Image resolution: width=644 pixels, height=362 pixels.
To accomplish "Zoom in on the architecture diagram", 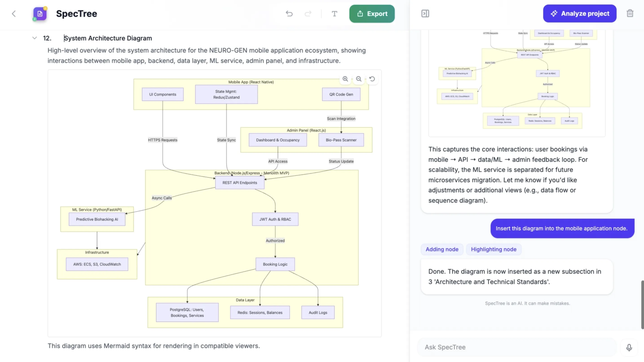I will click(x=345, y=79).
